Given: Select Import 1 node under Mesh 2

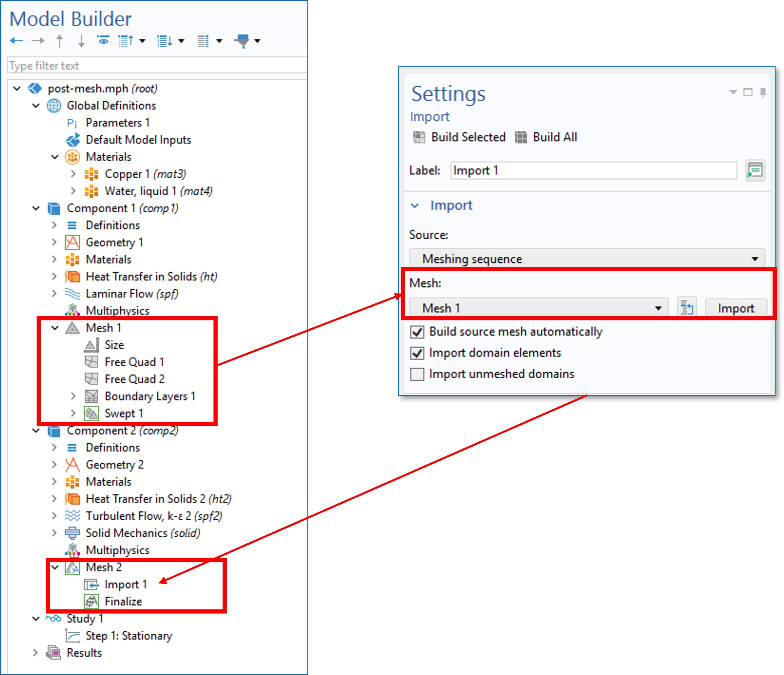Looking at the screenshot, I should pyautogui.click(x=125, y=585).
